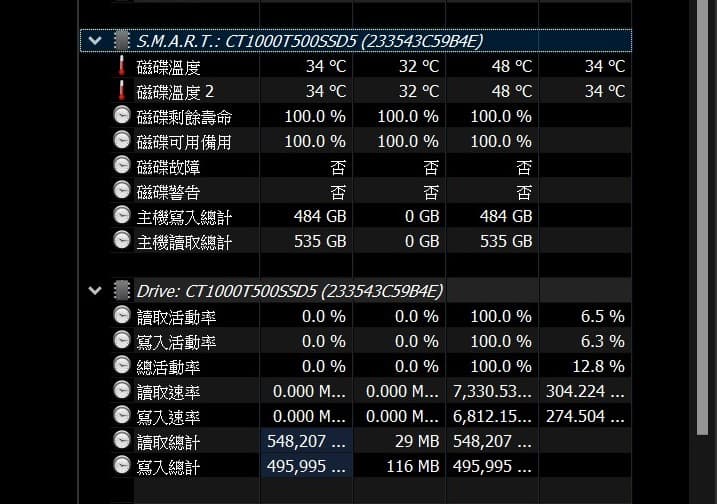
Task: Click the 0 GB minimum of 主機寫入總計
Action: point(422,216)
